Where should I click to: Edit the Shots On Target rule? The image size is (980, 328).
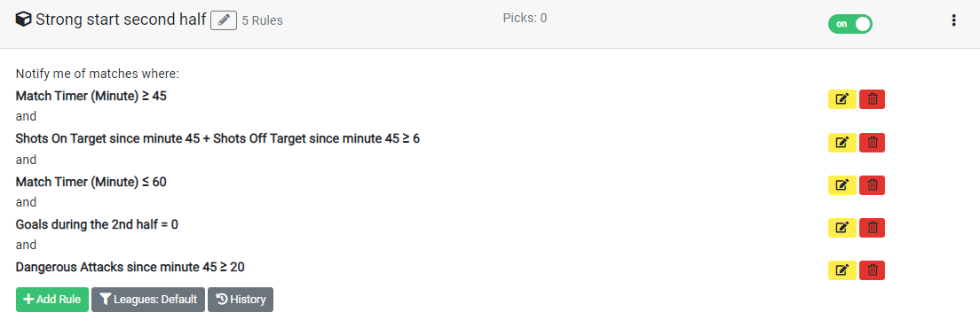pos(842,143)
